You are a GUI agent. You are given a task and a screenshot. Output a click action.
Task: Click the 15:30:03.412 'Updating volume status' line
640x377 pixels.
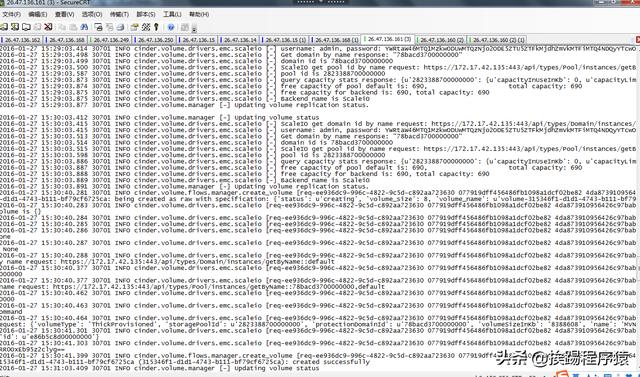pyautogui.click(x=160, y=118)
